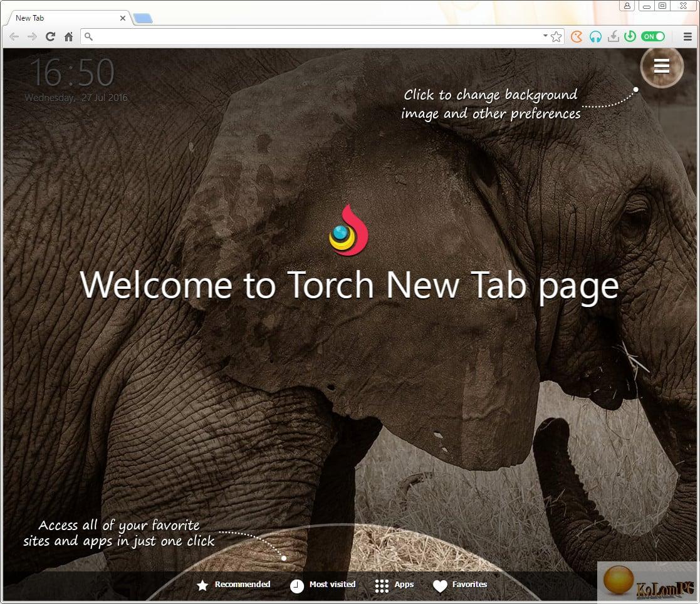
Task: Go forward using the forward arrow
Action: click(x=32, y=36)
